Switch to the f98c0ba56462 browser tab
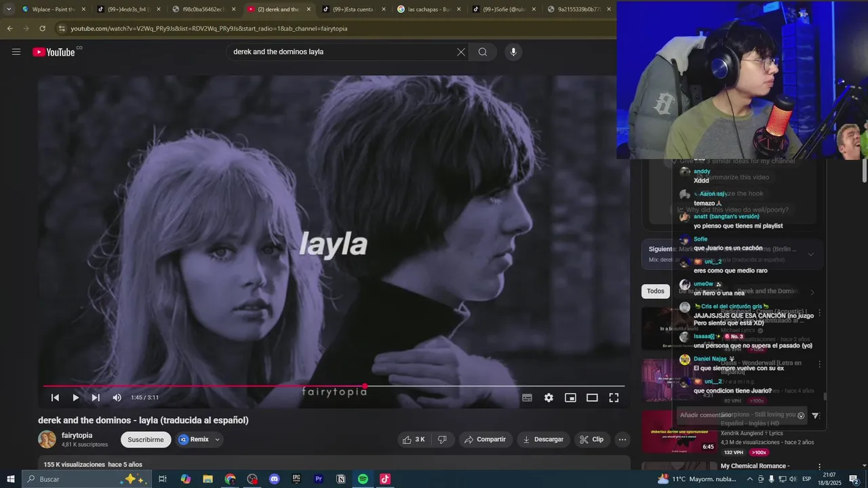The width and height of the screenshot is (868, 488). coord(203,9)
